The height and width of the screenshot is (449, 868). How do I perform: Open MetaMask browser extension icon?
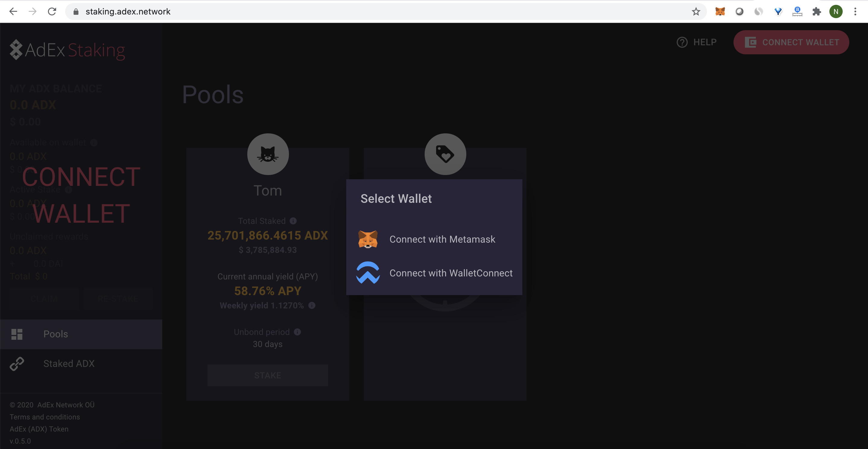720,11
